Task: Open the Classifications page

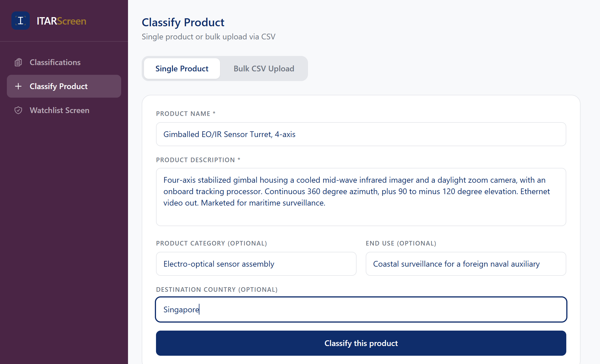Action: click(64, 62)
